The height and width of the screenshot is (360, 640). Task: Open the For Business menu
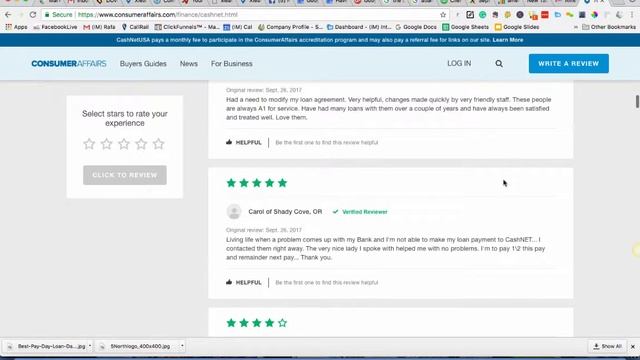[x=231, y=64]
